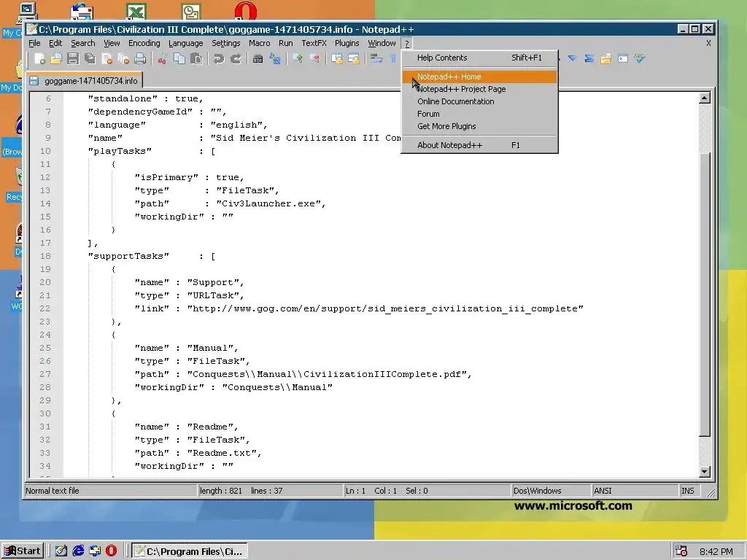The image size is (747, 560).
Task: Create a new document with the New toolbar icon
Action: pos(40,58)
